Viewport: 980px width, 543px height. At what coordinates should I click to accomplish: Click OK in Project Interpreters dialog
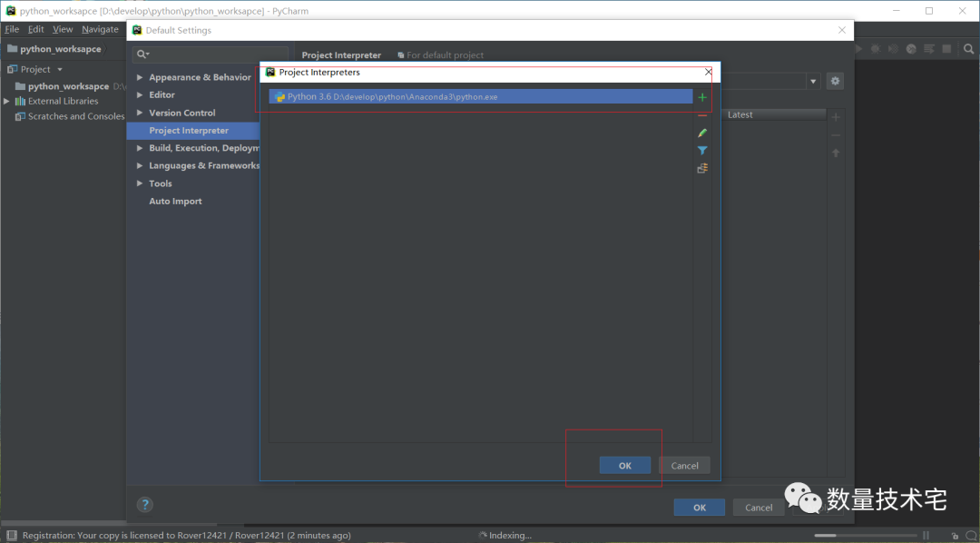tap(625, 466)
